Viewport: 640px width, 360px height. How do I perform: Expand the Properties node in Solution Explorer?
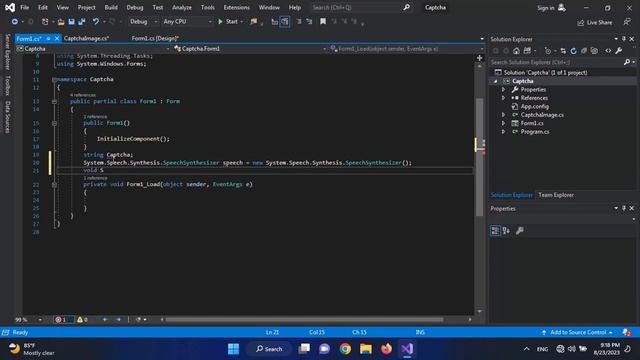(504, 89)
